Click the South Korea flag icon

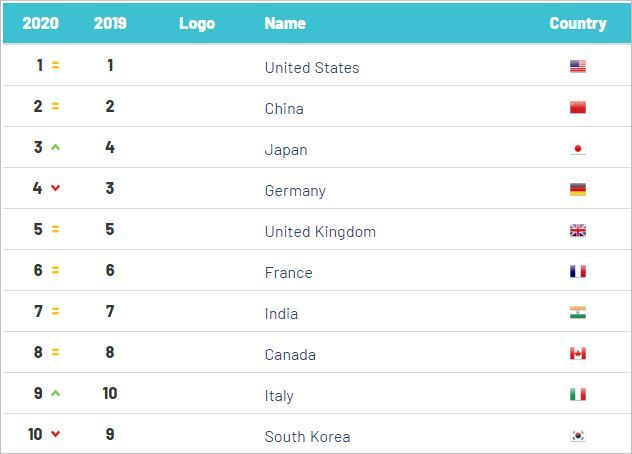578,435
